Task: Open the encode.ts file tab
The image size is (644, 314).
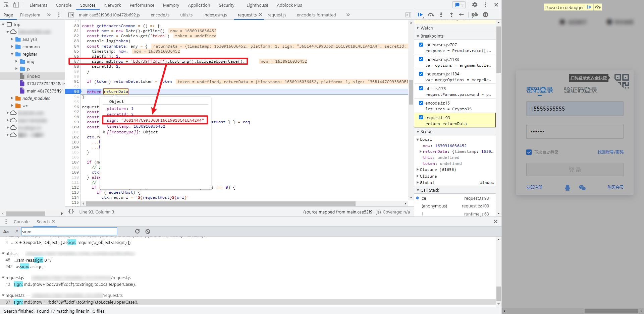Action: 160,15
